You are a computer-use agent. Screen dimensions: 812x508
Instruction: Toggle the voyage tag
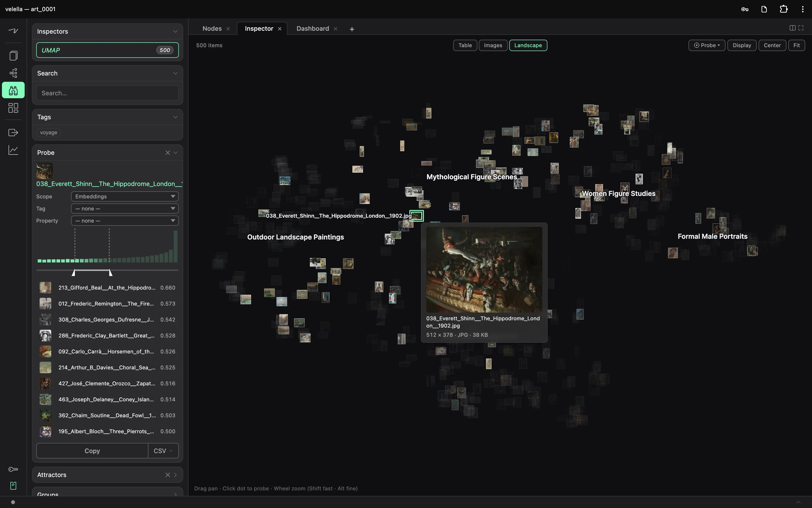pos(49,132)
